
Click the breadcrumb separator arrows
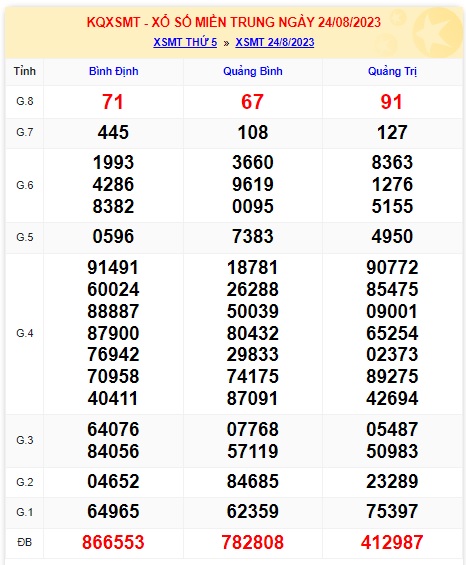point(226,43)
